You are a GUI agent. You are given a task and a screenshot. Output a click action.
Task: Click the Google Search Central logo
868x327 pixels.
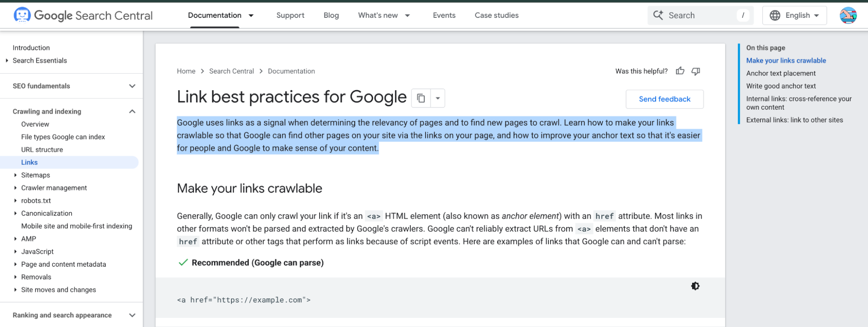(x=83, y=15)
